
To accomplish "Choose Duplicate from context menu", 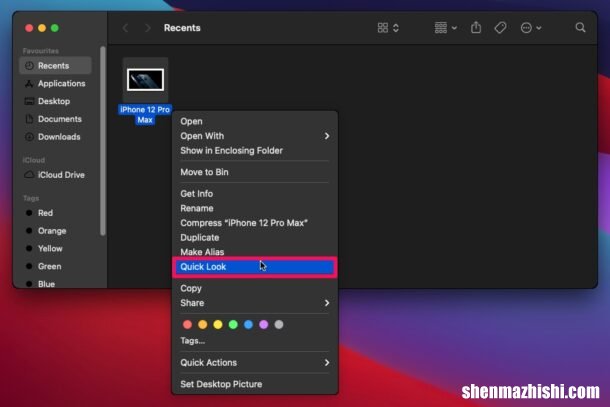I will [x=255, y=238].
